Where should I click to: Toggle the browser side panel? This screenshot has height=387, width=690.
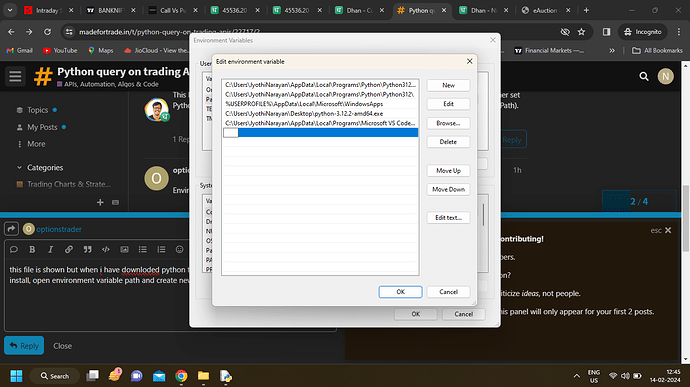[x=606, y=32]
